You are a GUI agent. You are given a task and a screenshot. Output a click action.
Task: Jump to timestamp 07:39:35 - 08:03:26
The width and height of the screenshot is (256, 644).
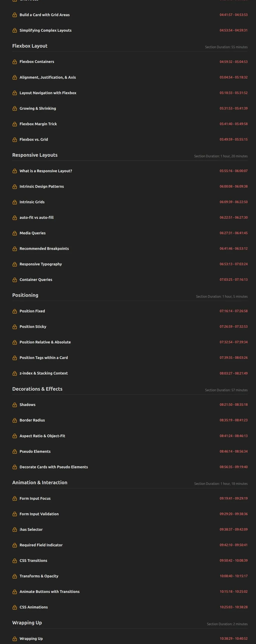pyautogui.click(x=233, y=357)
